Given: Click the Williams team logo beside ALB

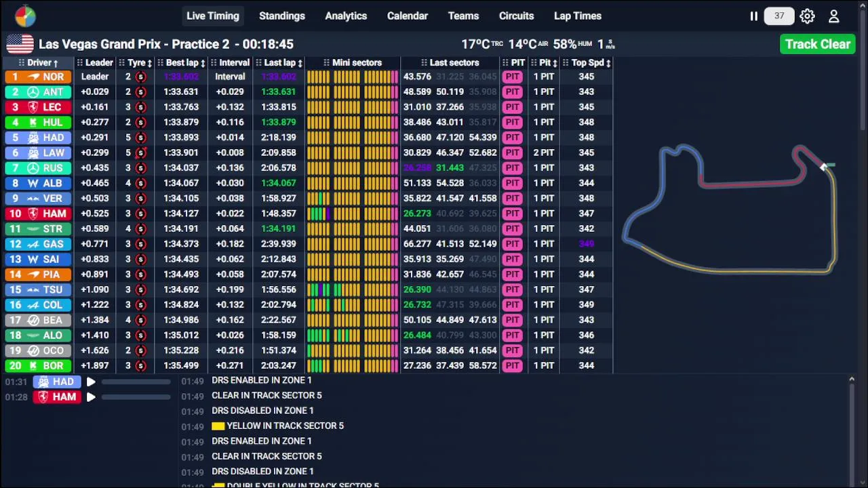Looking at the screenshot, I should [33, 183].
